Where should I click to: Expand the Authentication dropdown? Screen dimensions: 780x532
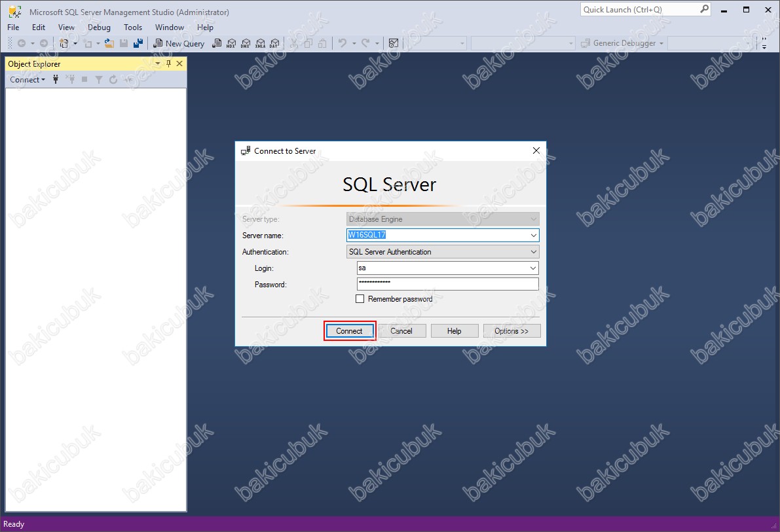(533, 251)
